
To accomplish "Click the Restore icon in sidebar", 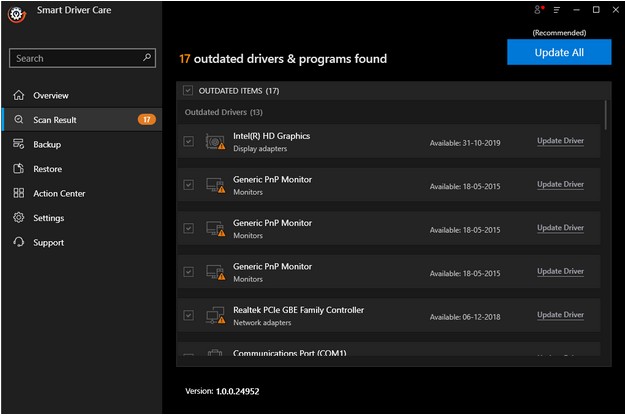I will coord(18,169).
